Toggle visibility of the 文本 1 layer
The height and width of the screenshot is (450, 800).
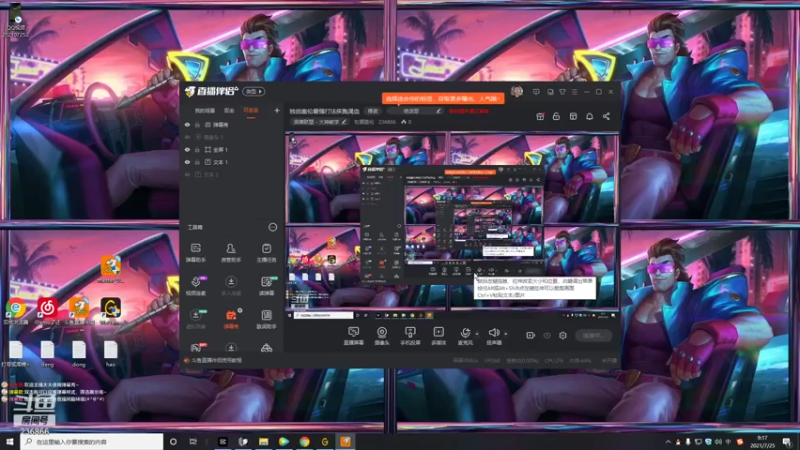point(187,162)
